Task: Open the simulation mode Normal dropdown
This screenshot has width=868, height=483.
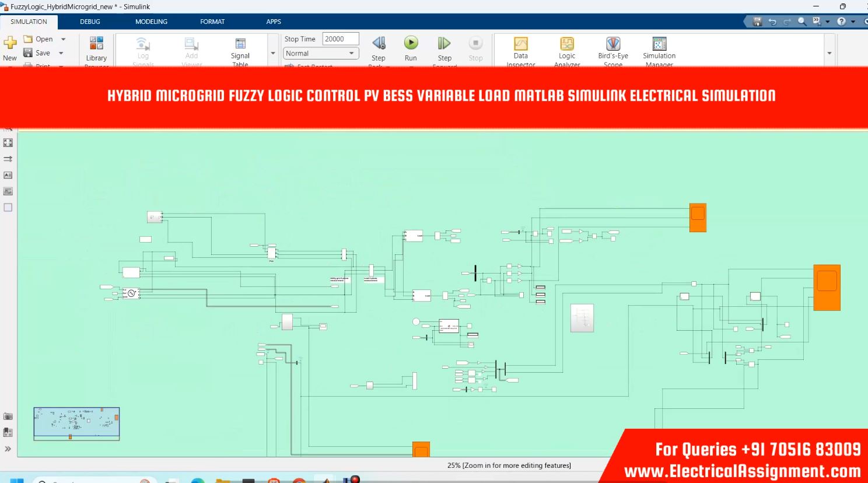Action: pyautogui.click(x=320, y=53)
